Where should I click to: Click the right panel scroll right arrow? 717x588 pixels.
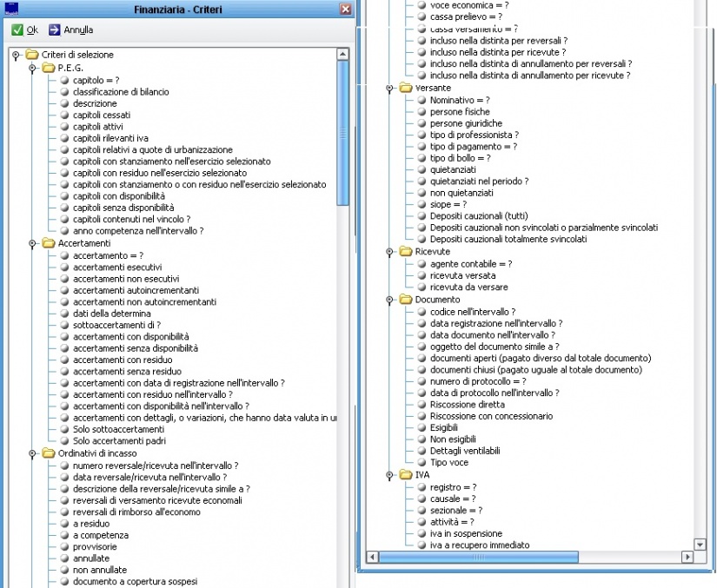687,557
